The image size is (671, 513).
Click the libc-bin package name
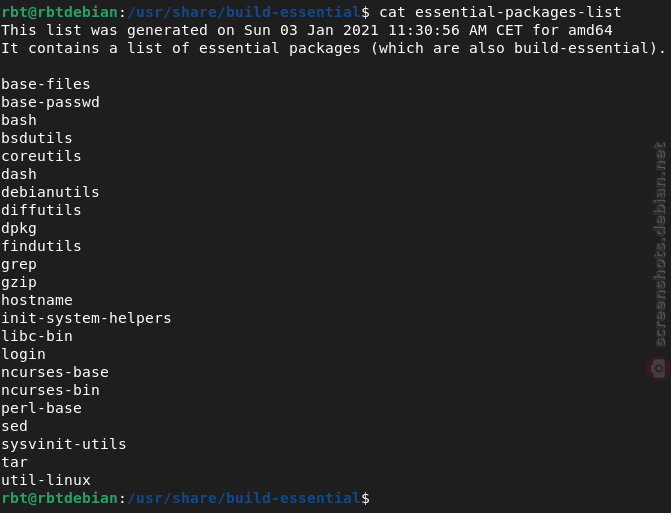tap(37, 336)
